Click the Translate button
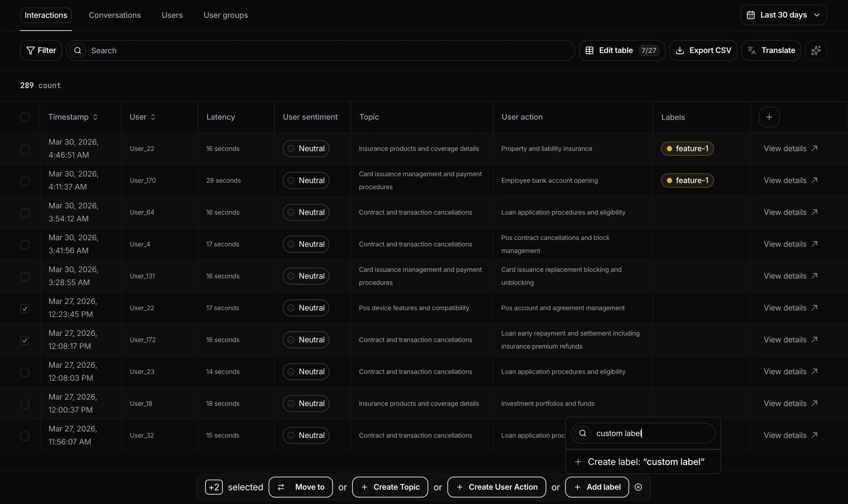 pyautogui.click(x=771, y=50)
